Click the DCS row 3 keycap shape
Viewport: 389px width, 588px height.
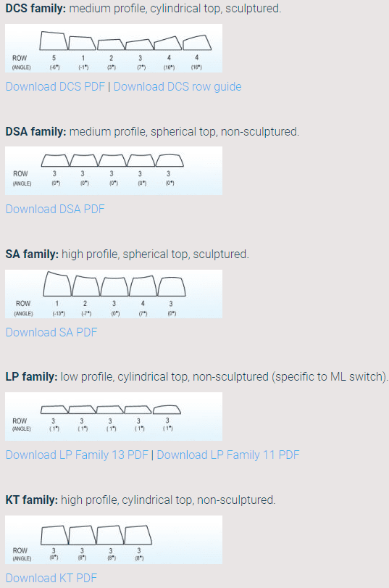(139, 45)
